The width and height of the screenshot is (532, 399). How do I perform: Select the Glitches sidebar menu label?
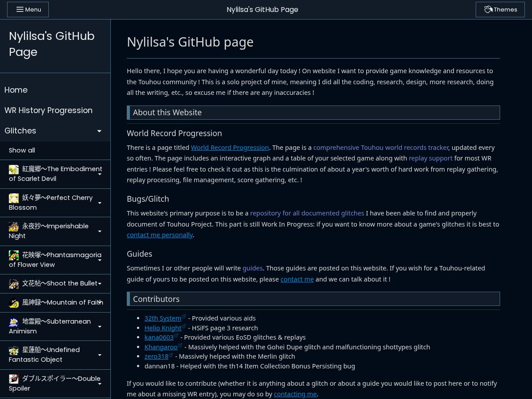pyautogui.click(x=20, y=131)
